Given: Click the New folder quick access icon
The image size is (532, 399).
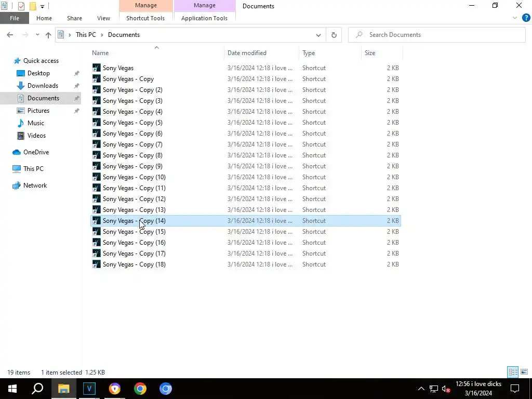Looking at the screenshot, I should (33, 6).
